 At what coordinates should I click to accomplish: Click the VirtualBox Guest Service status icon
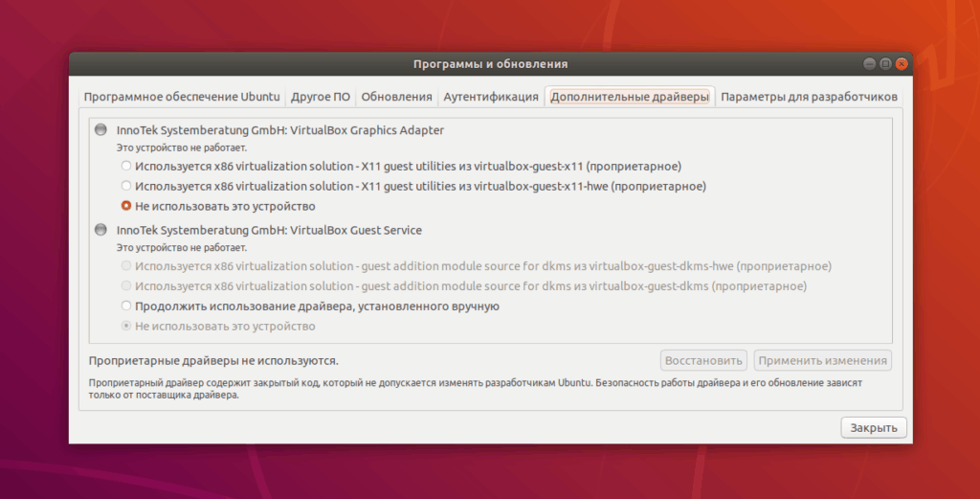101,230
